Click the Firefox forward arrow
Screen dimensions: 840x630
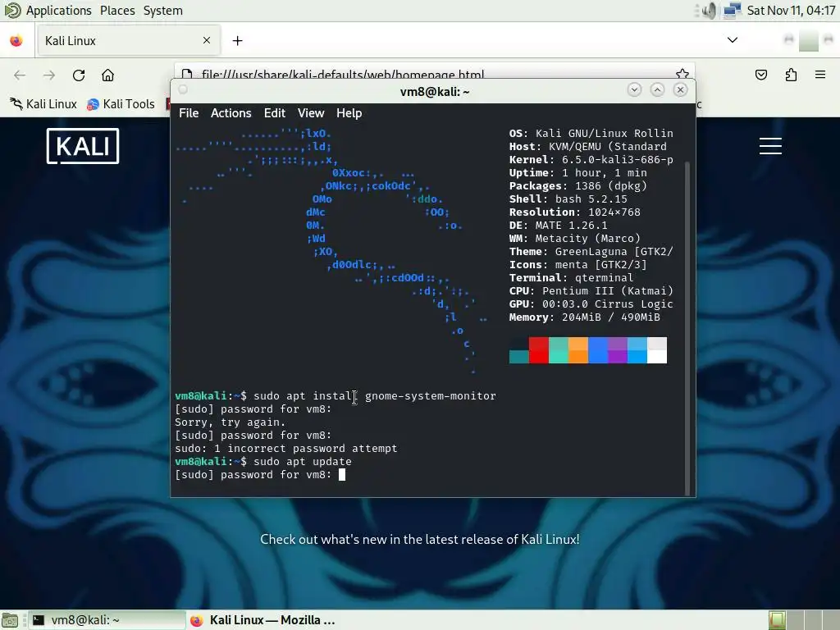point(49,75)
